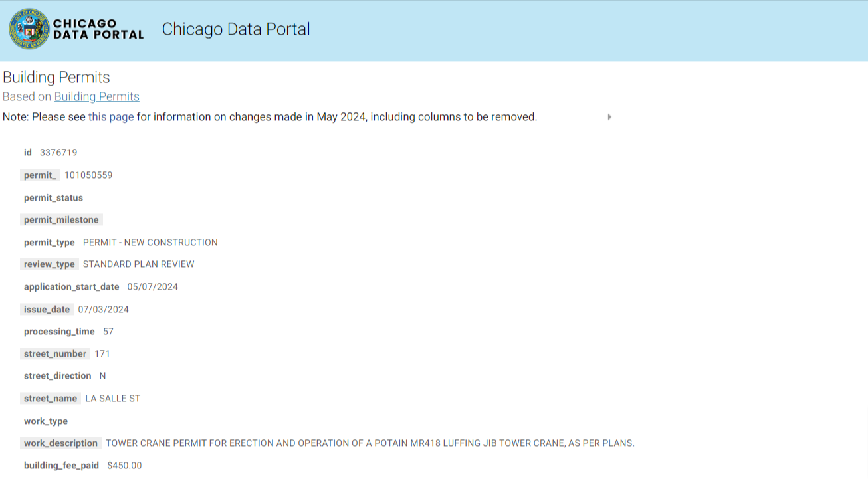The image size is (868, 499).
Task: Click the permit_status field label
Action: [x=53, y=198]
